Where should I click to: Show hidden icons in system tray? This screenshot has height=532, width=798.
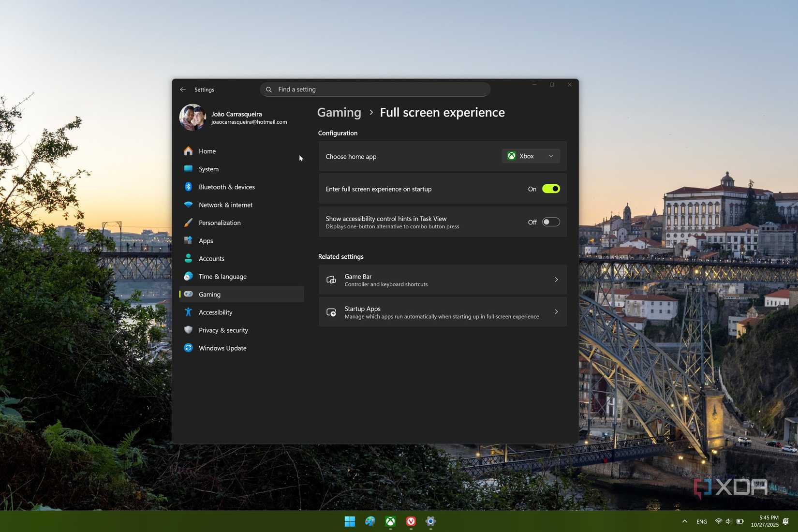point(684,521)
